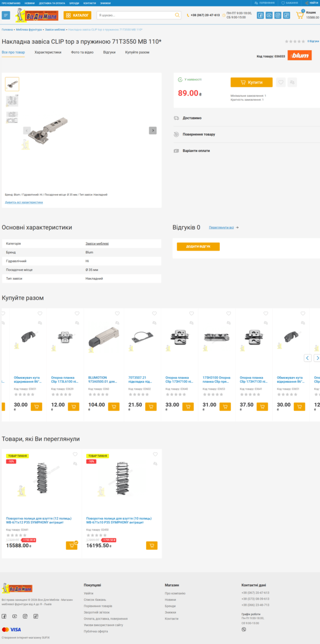The image size is (320, 644).
Task: Open Завіси меблеві category value link
Action: click(97, 244)
